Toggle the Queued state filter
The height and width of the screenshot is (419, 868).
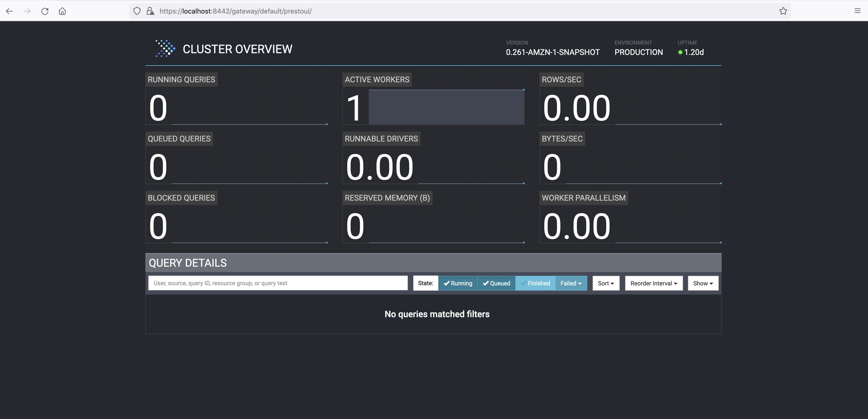click(x=496, y=283)
